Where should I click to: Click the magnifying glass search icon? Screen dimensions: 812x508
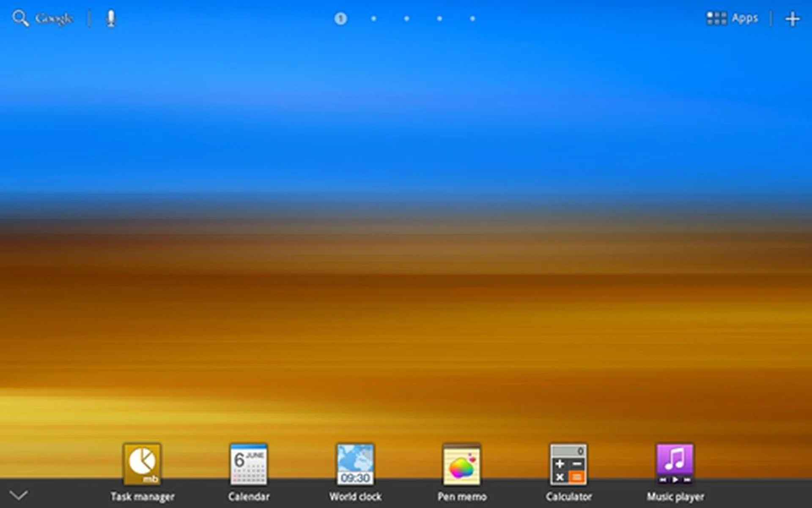pos(20,19)
